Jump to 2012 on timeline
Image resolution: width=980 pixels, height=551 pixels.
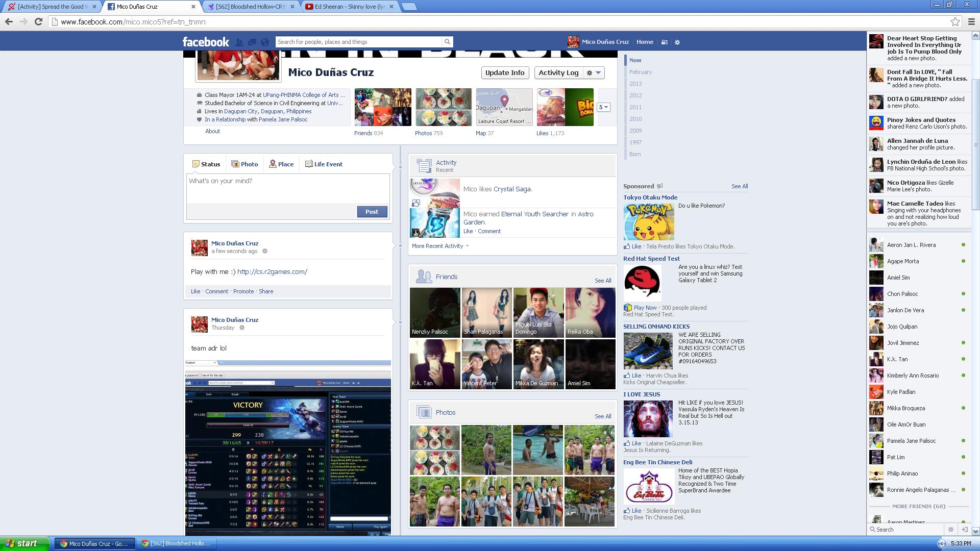(x=635, y=95)
